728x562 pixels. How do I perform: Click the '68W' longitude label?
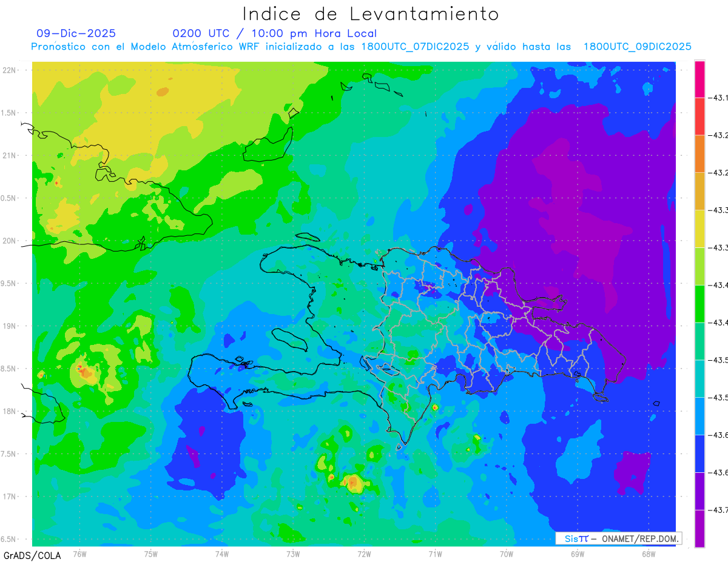point(648,554)
